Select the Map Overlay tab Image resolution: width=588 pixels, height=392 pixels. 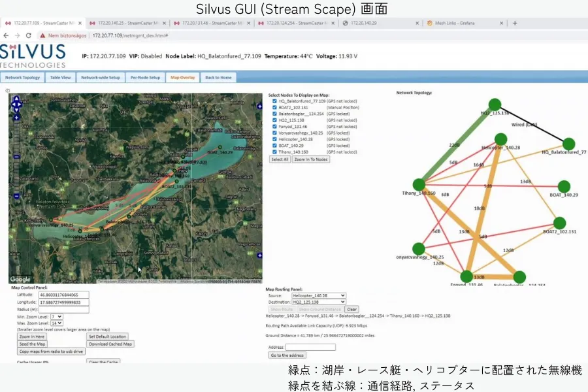point(183,78)
